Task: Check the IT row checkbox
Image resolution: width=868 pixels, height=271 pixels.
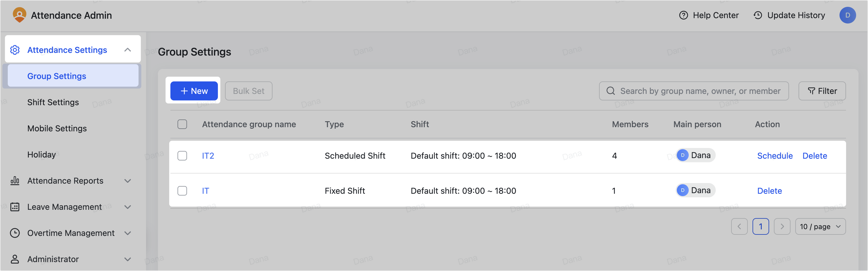Action: [182, 190]
